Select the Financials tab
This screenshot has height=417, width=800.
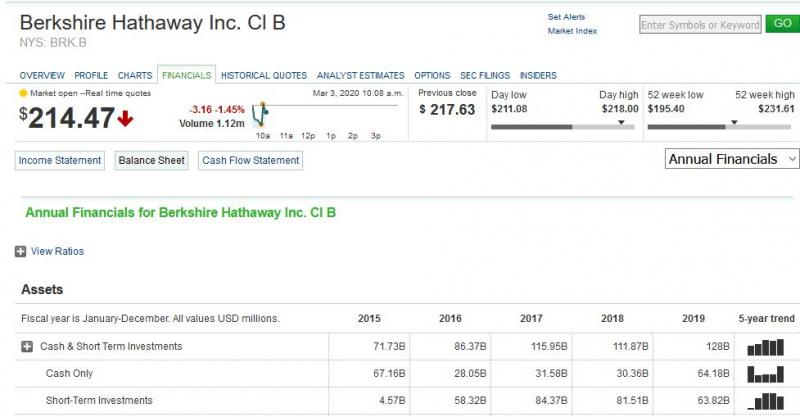(x=186, y=75)
